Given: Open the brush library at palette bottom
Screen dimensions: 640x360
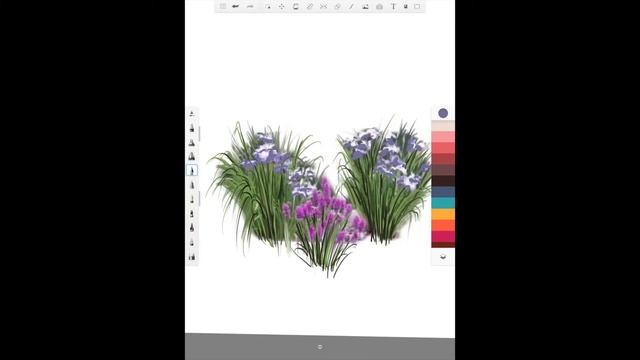Looking at the screenshot, I should pyautogui.click(x=192, y=257).
